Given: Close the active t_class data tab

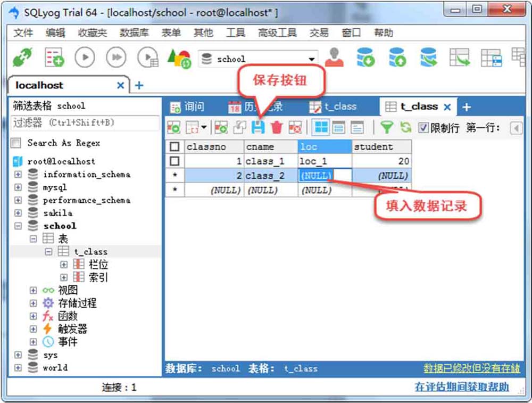Looking at the screenshot, I should click(x=447, y=108).
